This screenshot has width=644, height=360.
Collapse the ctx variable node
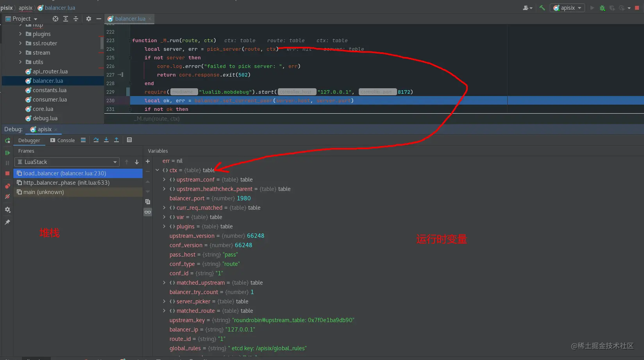pyautogui.click(x=157, y=170)
